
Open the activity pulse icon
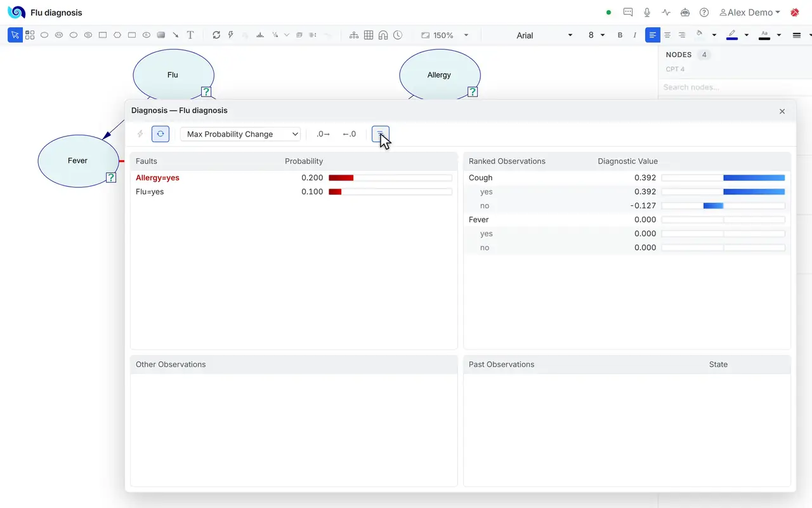coord(666,12)
